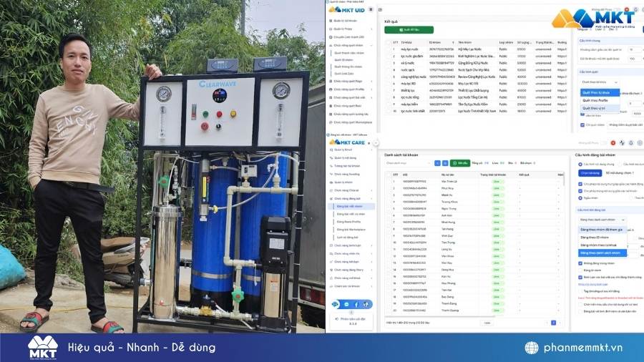The height and width of the screenshot is (362, 644).
Task: Click the MKT logo in the bottom banner
Action: (43, 348)
